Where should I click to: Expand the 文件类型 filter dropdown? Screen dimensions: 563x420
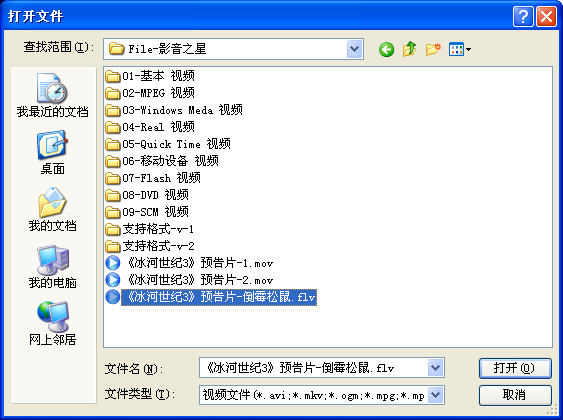[435, 395]
